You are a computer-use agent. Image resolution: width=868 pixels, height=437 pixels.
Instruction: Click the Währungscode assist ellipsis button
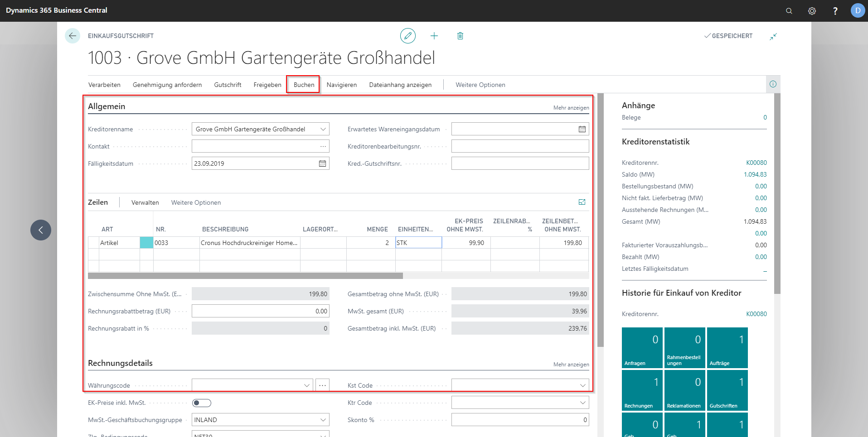[322, 385]
